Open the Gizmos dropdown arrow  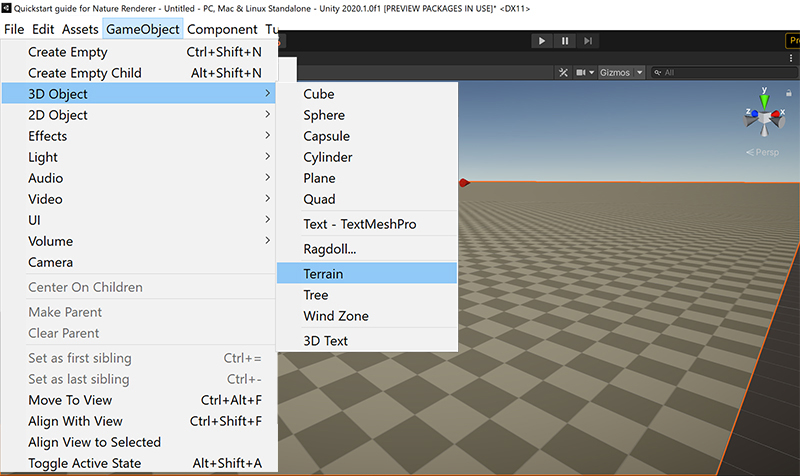639,73
